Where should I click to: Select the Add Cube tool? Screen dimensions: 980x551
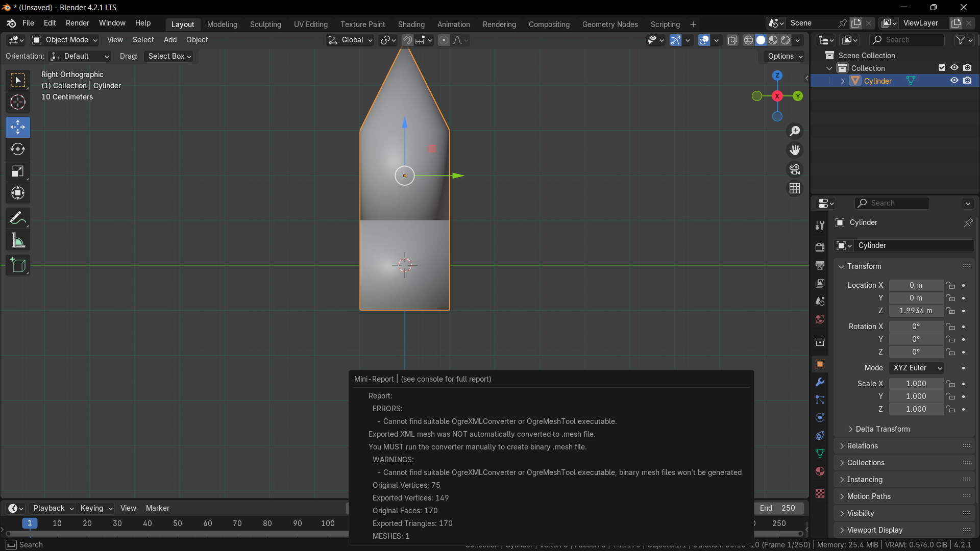coord(18,265)
